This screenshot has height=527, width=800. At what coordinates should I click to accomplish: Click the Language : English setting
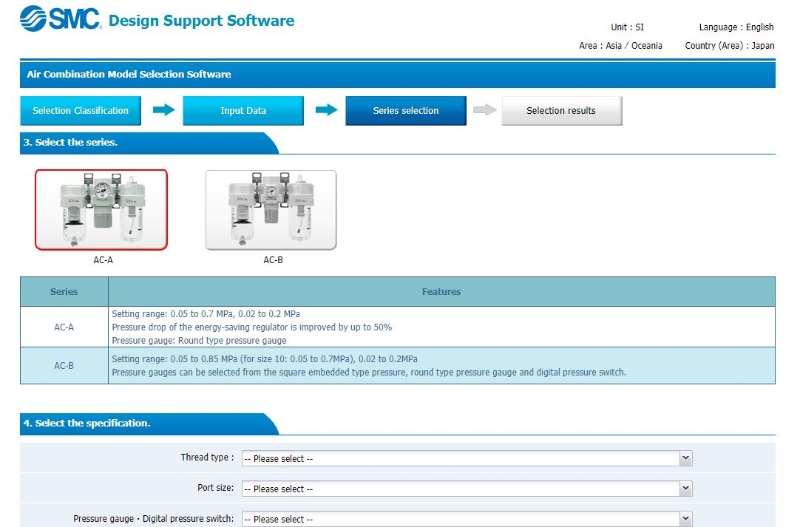[736, 27]
